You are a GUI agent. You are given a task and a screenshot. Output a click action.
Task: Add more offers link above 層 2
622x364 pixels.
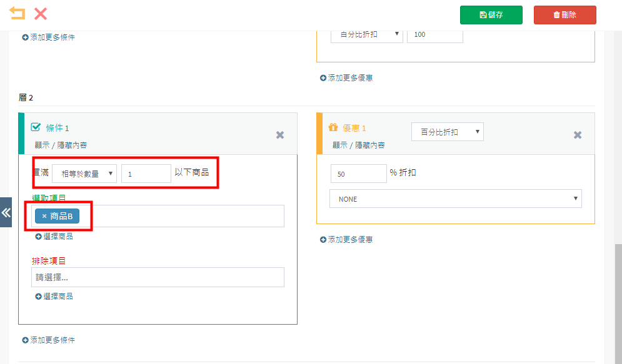[x=346, y=78]
